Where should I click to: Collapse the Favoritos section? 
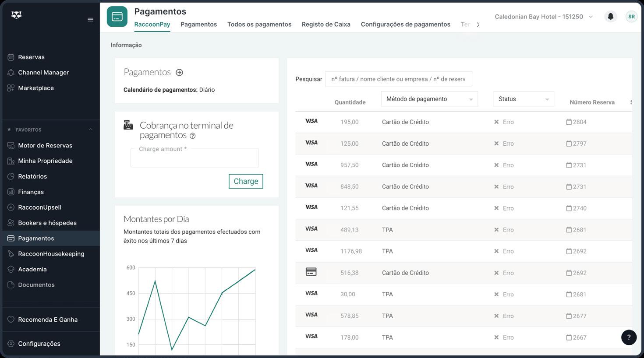pos(91,130)
